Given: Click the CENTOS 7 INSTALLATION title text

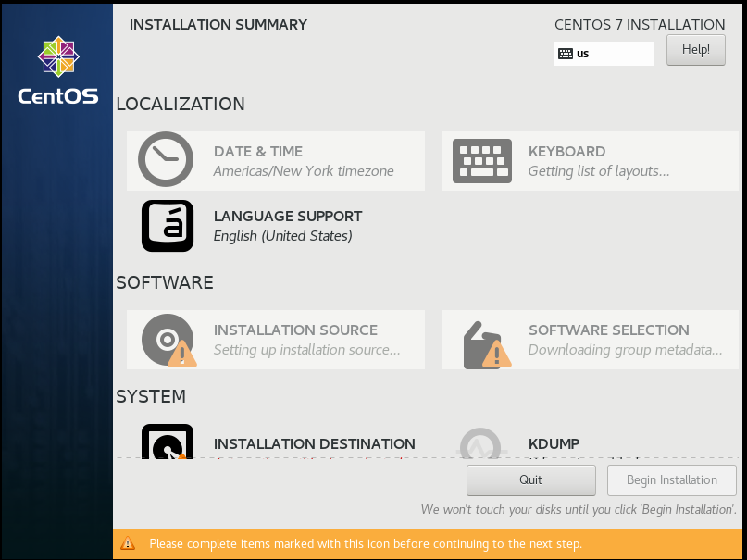Looking at the screenshot, I should 640,25.
